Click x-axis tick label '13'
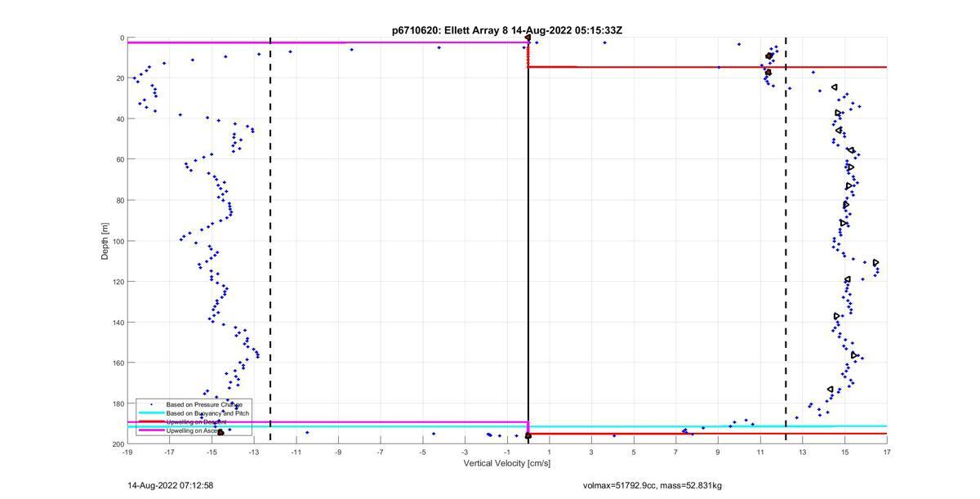Viewport: 980px width, 499px height. [803, 452]
